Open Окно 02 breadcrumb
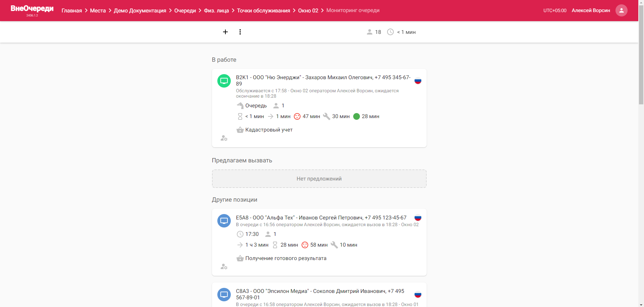644x307 pixels. coord(308,10)
